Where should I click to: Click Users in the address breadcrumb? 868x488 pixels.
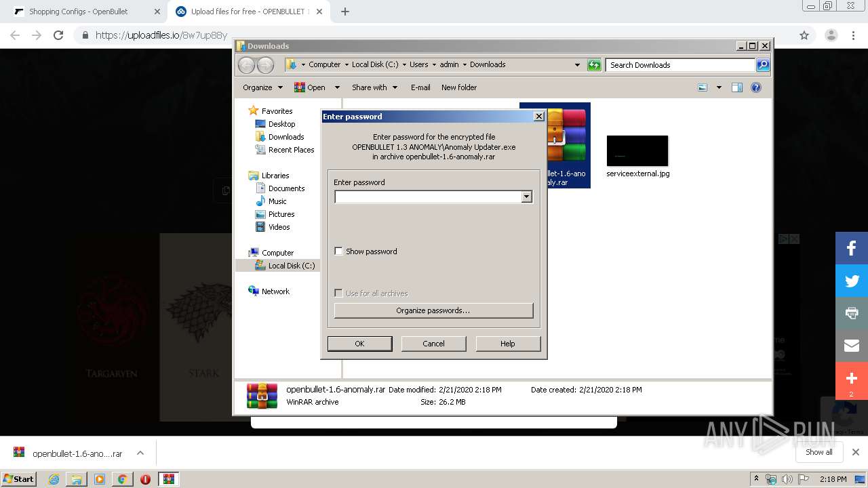click(x=418, y=65)
